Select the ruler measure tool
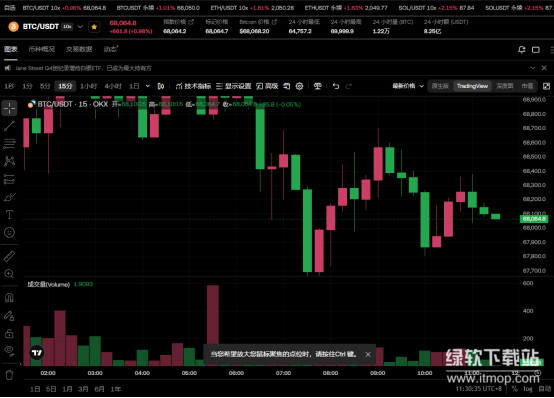The width and height of the screenshot is (554, 398). pyautogui.click(x=10, y=256)
